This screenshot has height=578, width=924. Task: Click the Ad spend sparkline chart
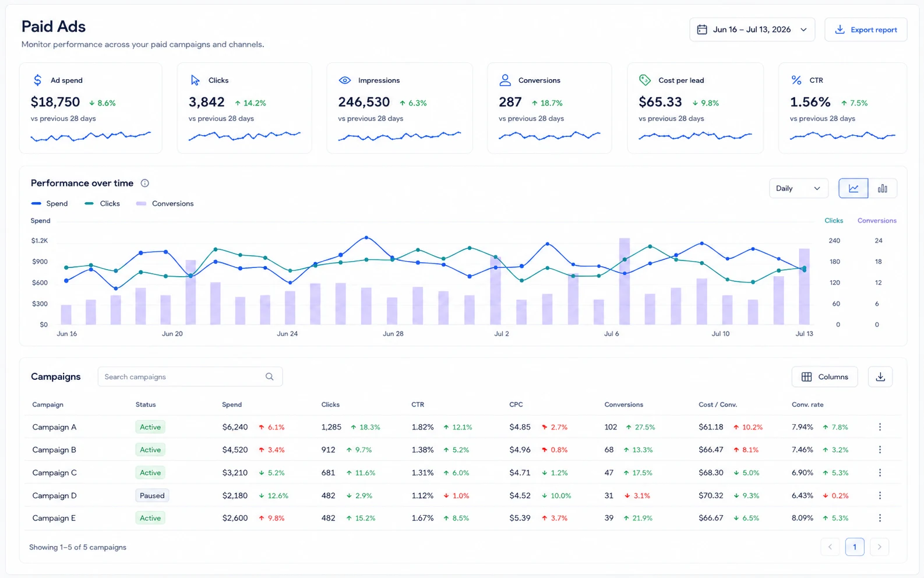(90, 136)
